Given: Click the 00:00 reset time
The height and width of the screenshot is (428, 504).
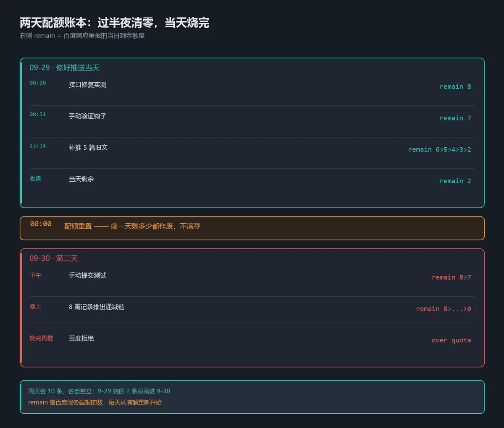Looking at the screenshot, I should coord(41,224).
